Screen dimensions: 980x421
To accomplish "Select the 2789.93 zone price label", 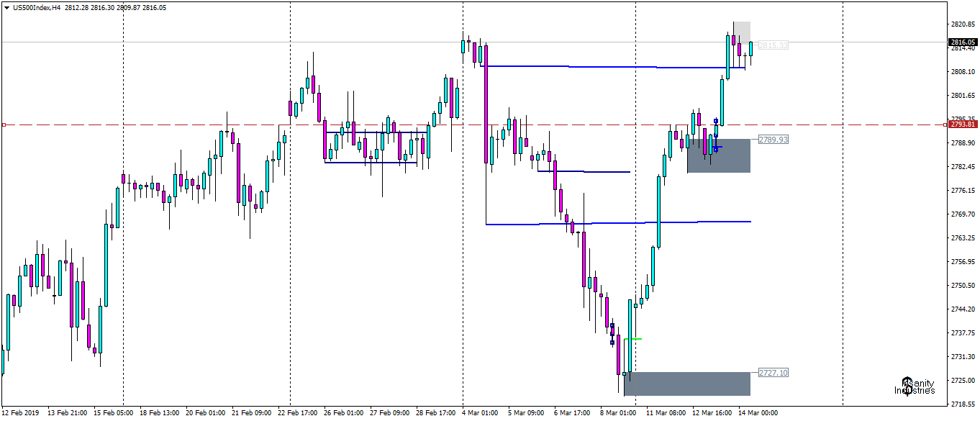I will point(772,140).
